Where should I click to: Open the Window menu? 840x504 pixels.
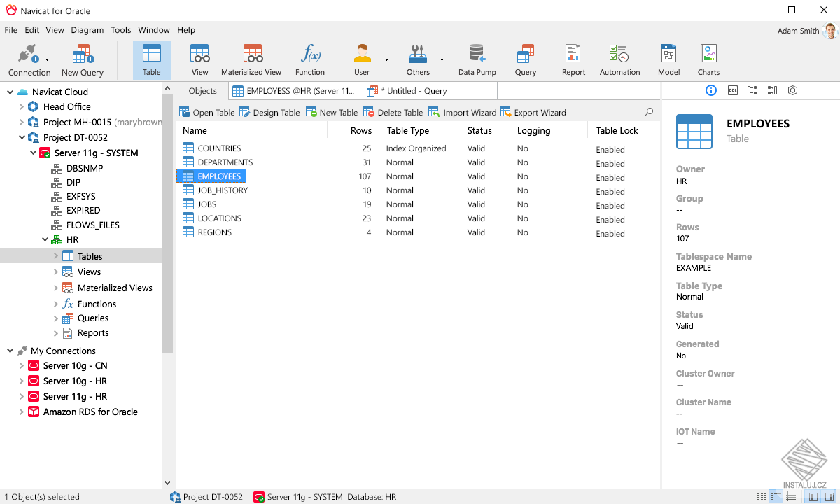(x=154, y=30)
